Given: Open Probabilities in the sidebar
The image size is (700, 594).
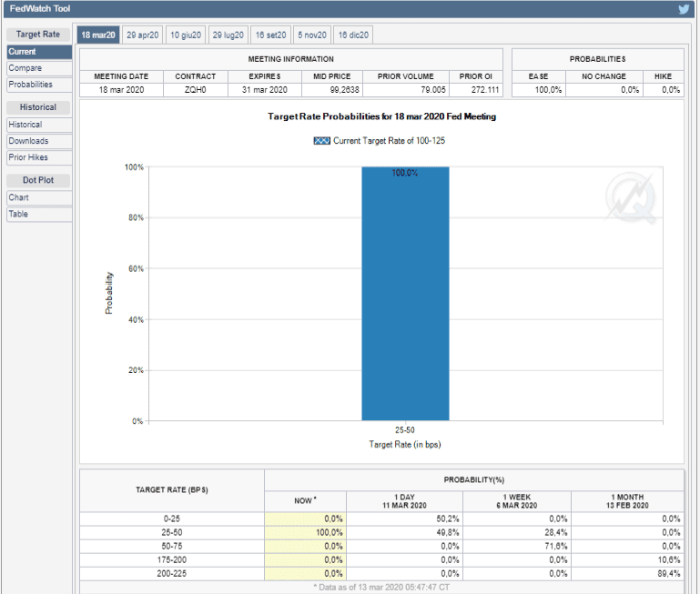Looking at the screenshot, I should (x=39, y=85).
